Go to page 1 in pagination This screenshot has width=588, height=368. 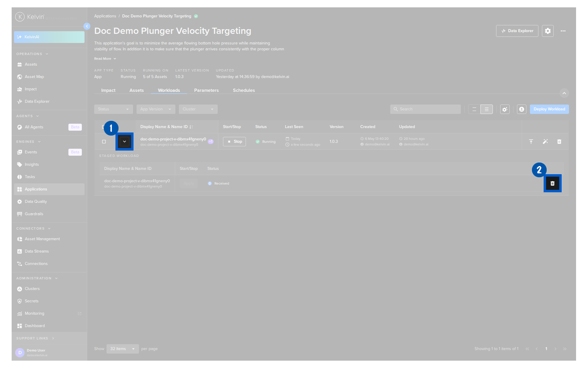tap(546, 349)
